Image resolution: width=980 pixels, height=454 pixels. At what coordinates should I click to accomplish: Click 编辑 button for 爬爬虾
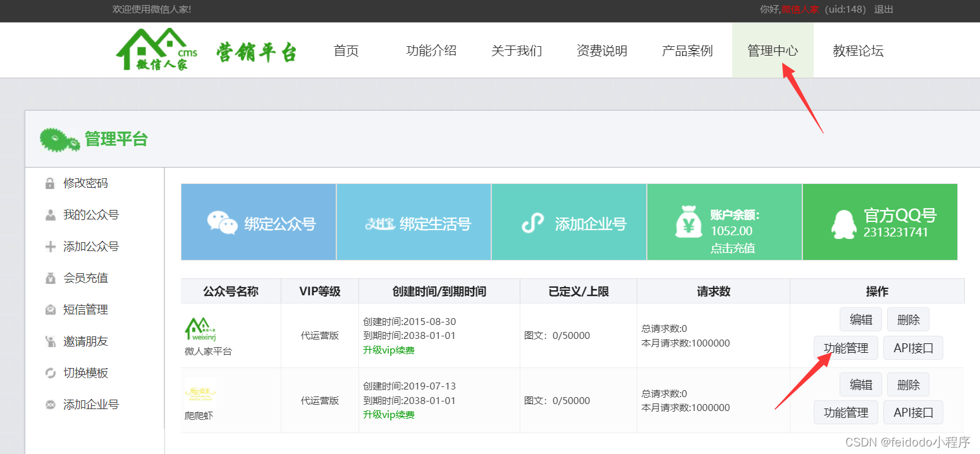pyautogui.click(x=861, y=384)
